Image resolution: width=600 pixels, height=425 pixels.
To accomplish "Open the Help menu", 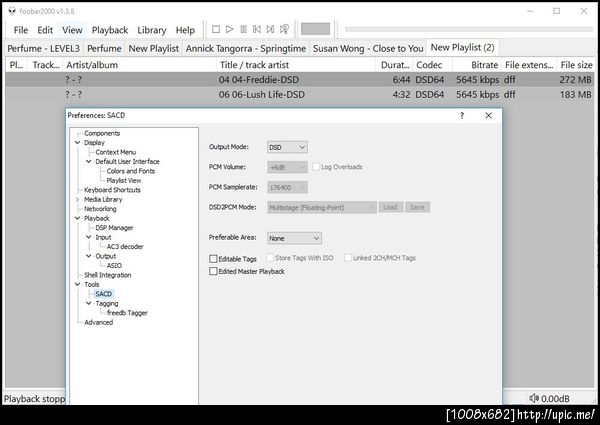I will click(185, 30).
